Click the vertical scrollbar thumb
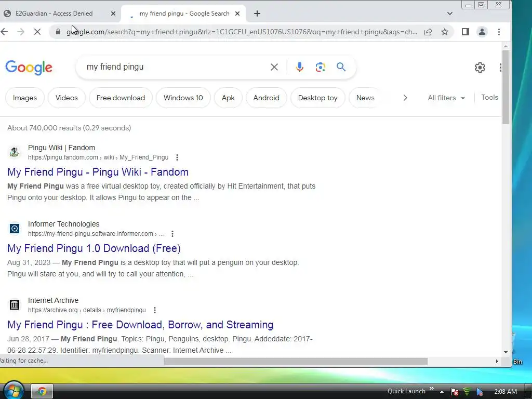 coord(506,87)
